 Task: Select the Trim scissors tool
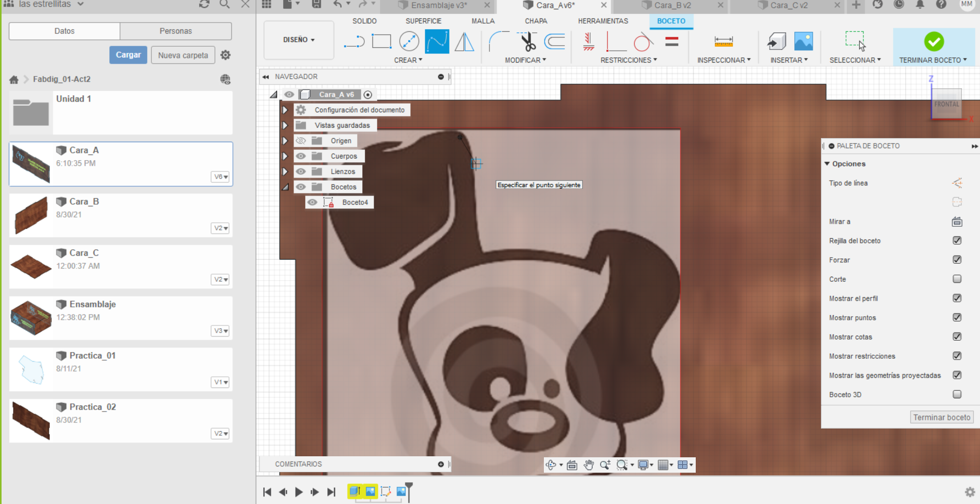pyautogui.click(x=527, y=41)
